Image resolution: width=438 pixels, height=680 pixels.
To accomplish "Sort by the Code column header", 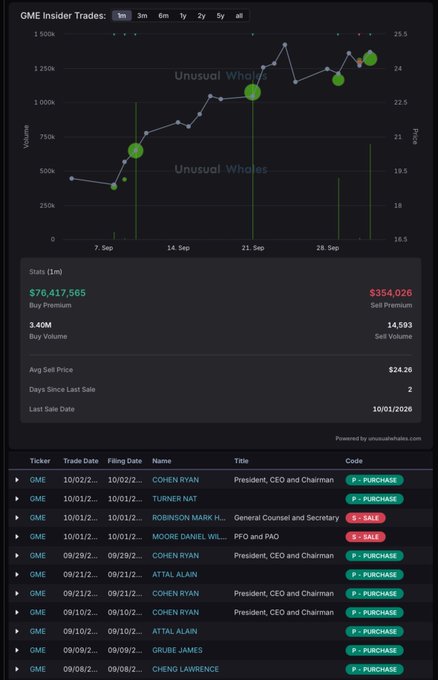I will click(354, 461).
